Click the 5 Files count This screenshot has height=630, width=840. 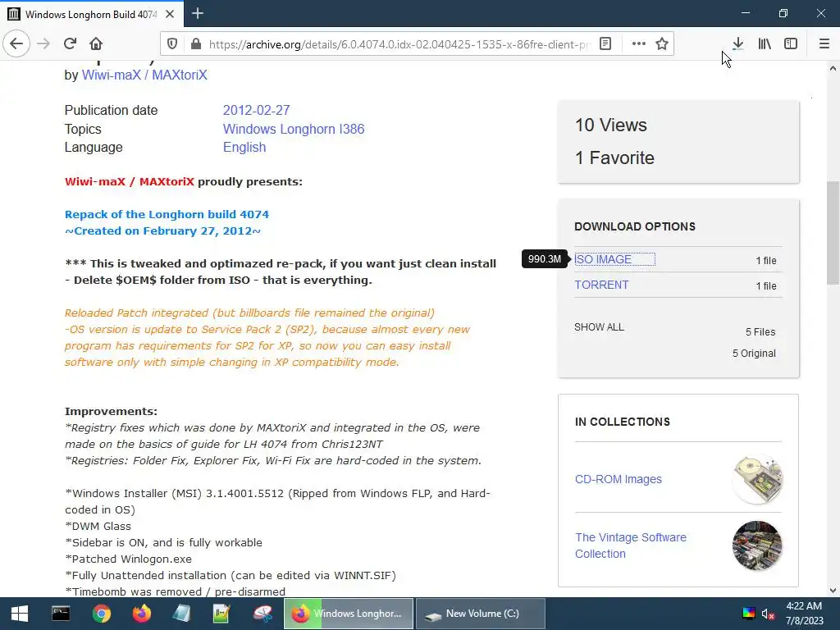760,332
